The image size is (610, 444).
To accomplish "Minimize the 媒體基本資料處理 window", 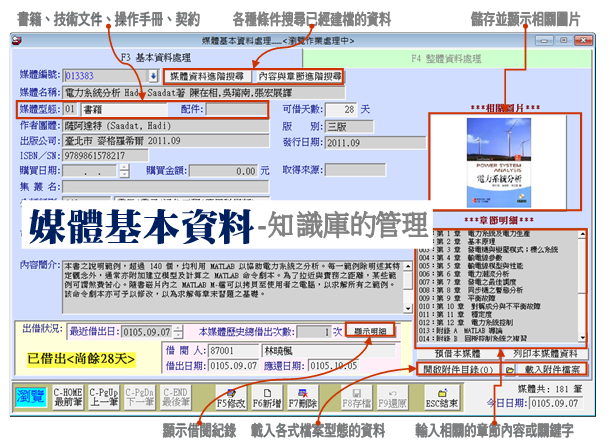I will click(x=544, y=40).
